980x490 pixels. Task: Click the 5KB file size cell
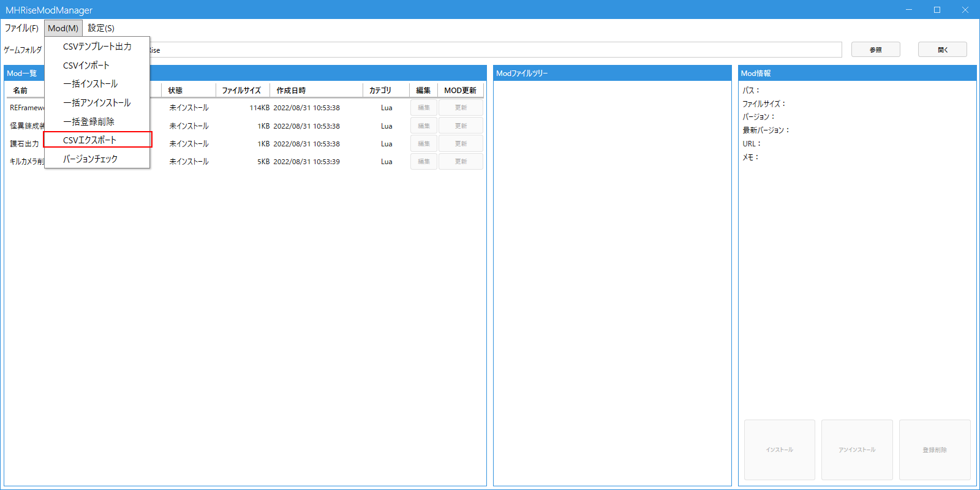(x=263, y=162)
